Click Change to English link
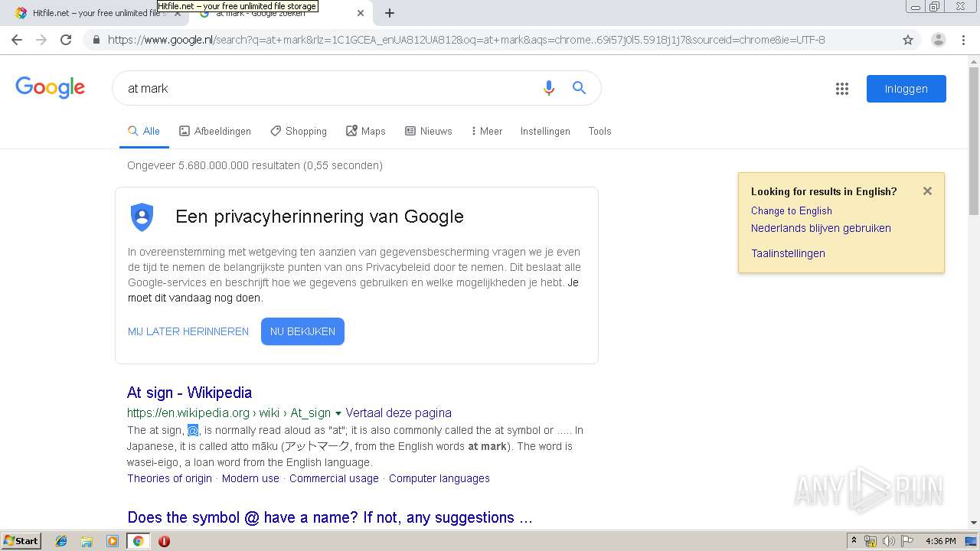The width and height of the screenshot is (980, 551). (x=791, y=210)
